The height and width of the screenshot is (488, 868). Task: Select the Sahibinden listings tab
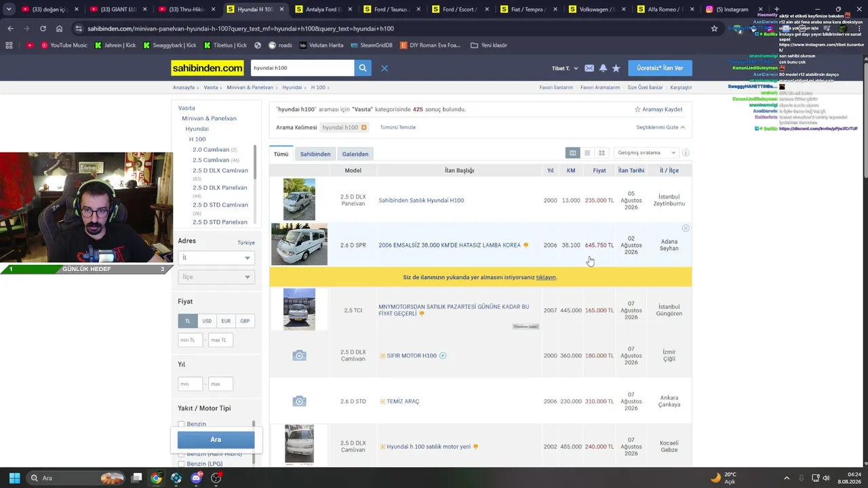click(315, 154)
